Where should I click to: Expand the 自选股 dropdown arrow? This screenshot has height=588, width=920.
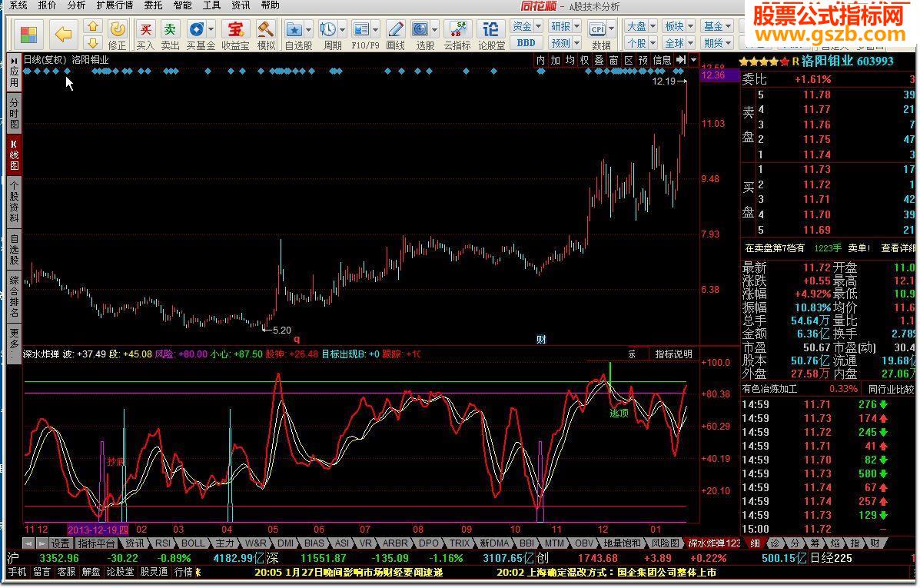(308, 28)
